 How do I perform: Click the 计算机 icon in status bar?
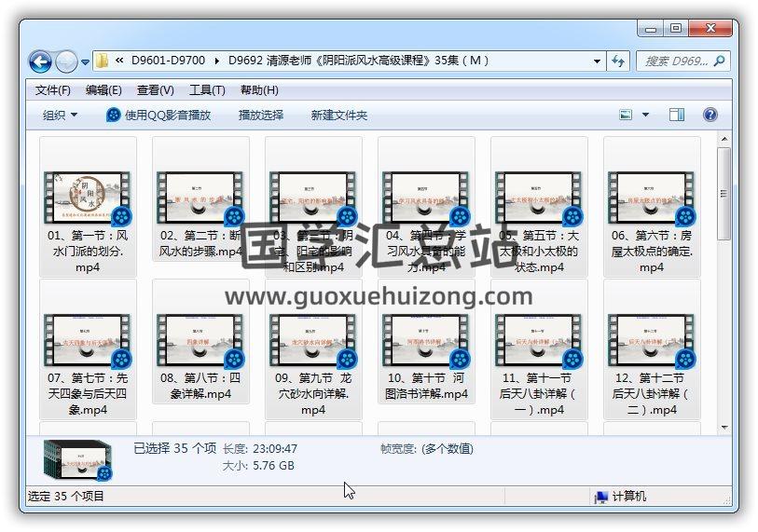click(600, 497)
